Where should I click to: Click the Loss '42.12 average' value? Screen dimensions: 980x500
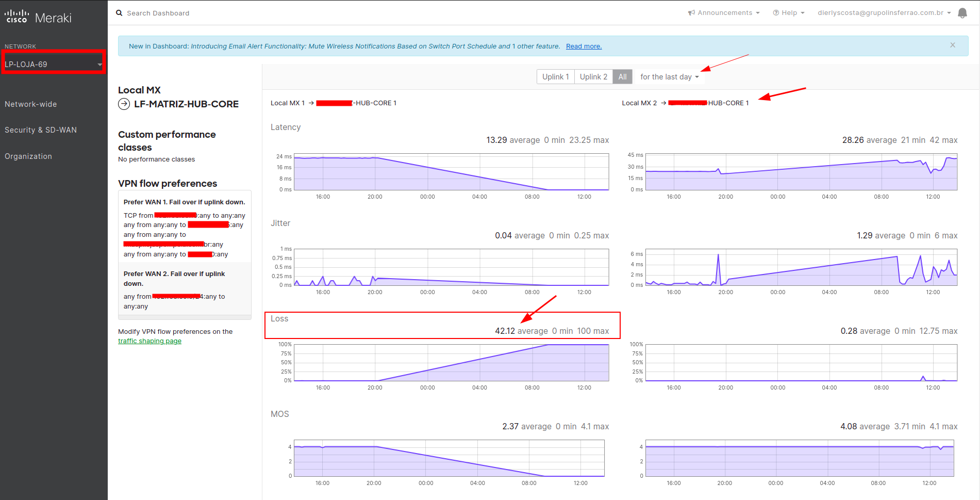point(521,331)
